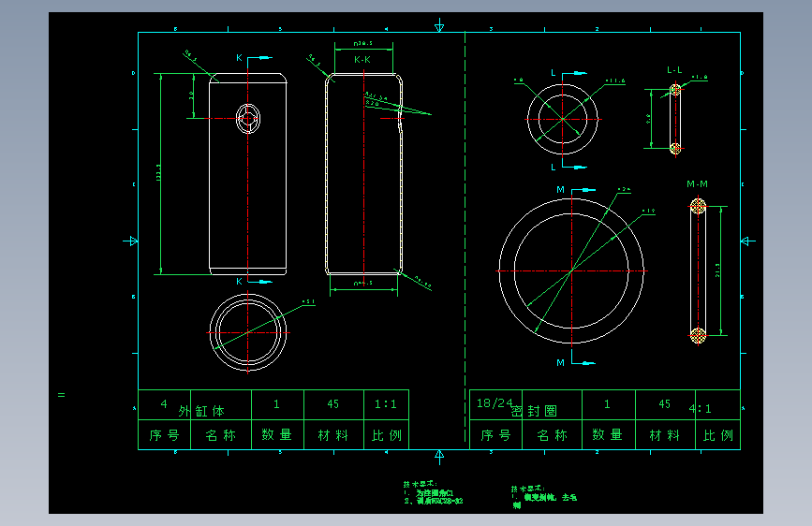Click the "4:1" scale value
The width and height of the screenshot is (812, 526).
pyautogui.click(x=701, y=408)
